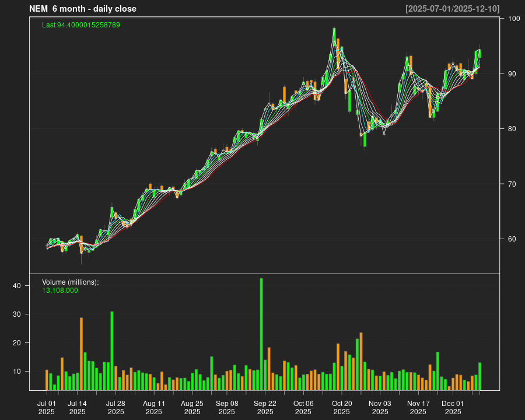Click the Sep 22 2025 date axis label
525x420 pixels.
(x=265, y=407)
